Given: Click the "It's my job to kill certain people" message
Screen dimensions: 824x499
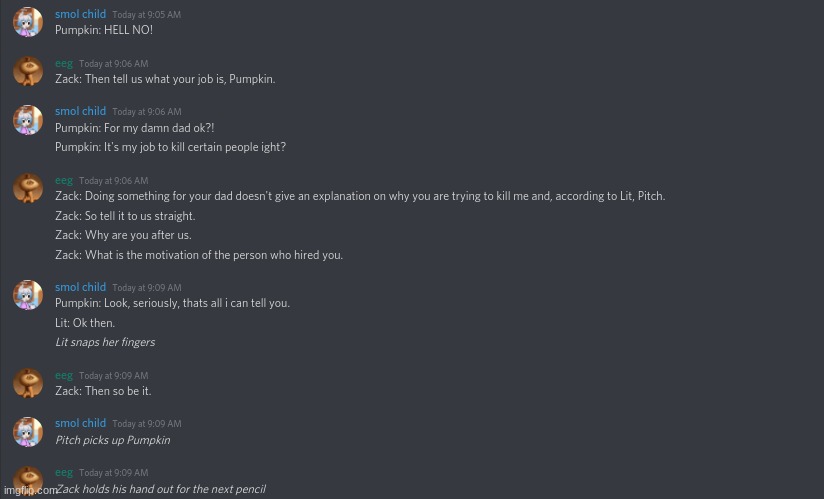Looking at the screenshot, I should (x=170, y=147).
